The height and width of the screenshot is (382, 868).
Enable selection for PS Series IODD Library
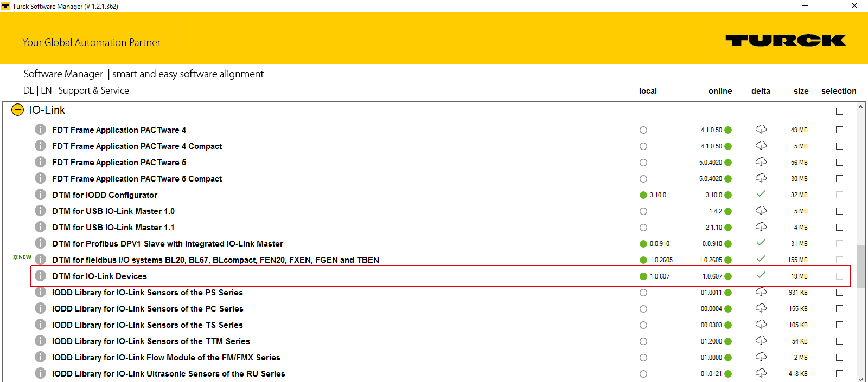pos(839,292)
